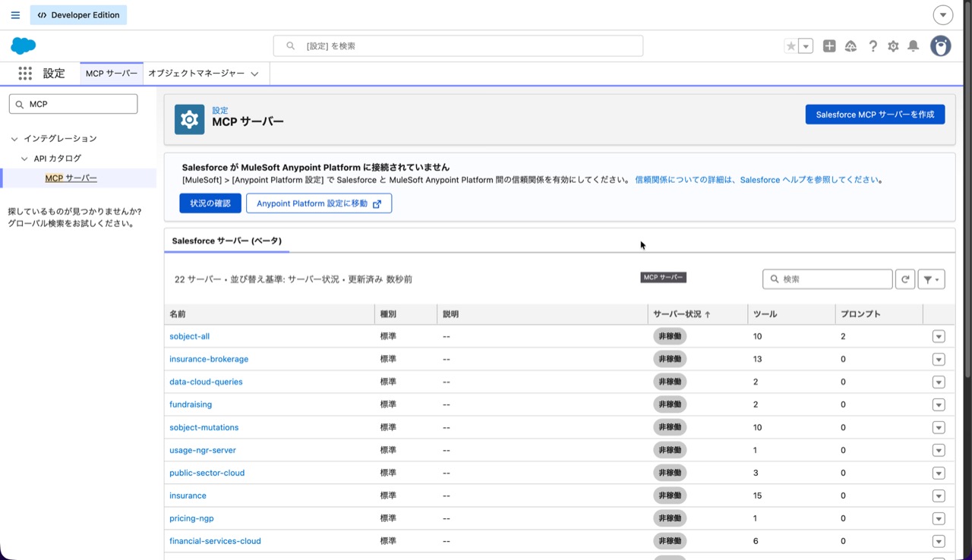The image size is (972, 560).
Task: Click the notifications bell icon
Action: pos(914,46)
